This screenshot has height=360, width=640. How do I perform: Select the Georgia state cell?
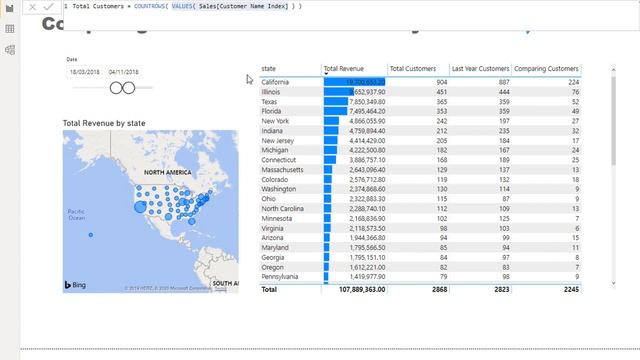point(273,258)
